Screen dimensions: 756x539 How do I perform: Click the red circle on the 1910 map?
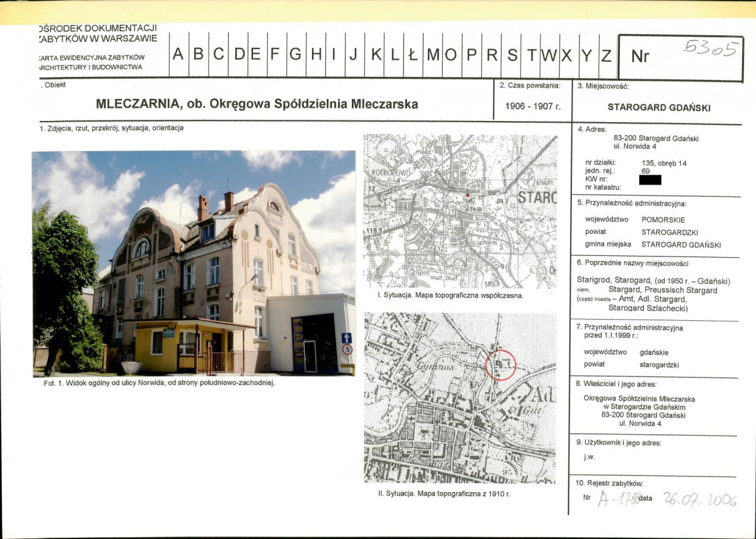tap(501, 365)
